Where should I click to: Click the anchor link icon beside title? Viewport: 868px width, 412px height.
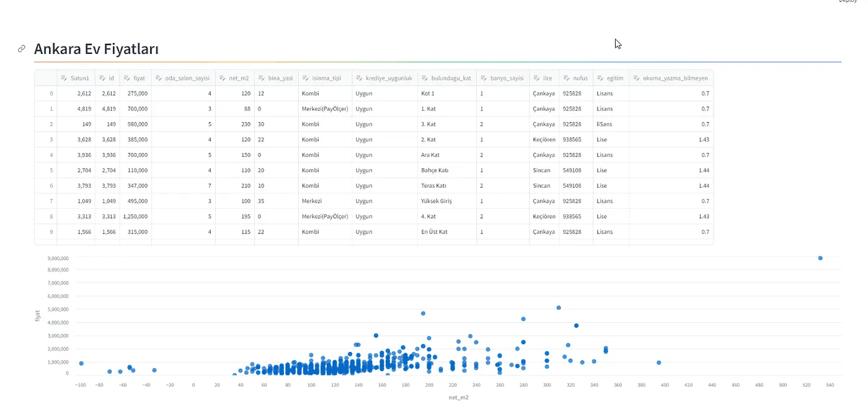click(x=21, y=49)
